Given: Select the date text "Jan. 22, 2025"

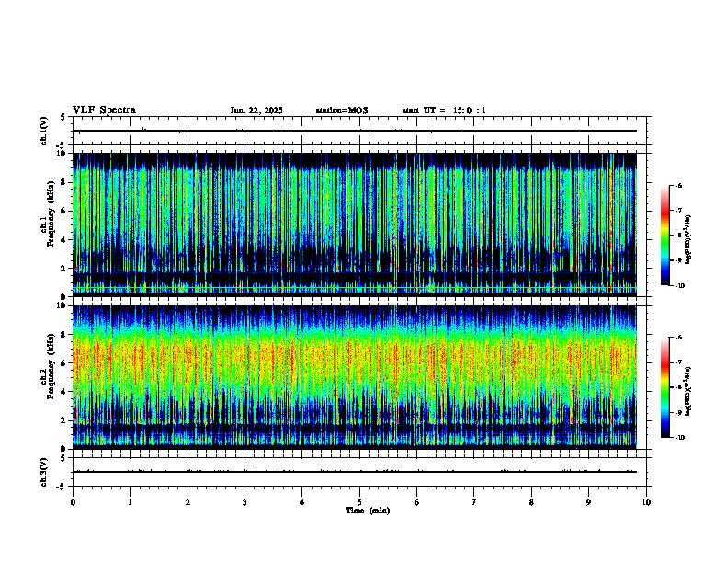Looking at the screenshot, I should [256, 110].
